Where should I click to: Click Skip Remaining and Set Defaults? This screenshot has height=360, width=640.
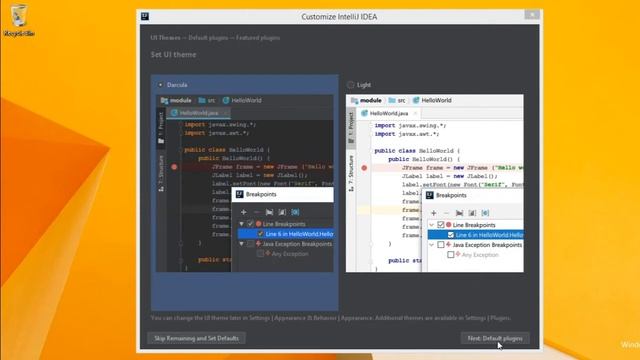point(196,338)
